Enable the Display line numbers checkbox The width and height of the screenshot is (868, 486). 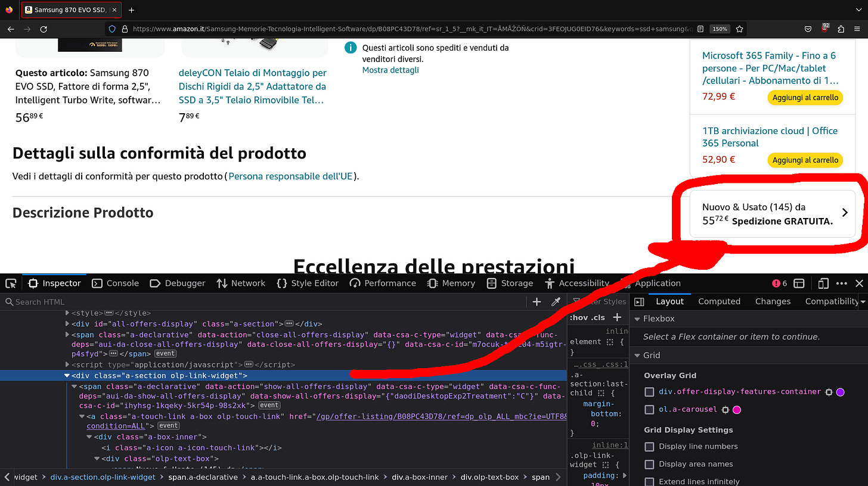[x=649, y=446]
